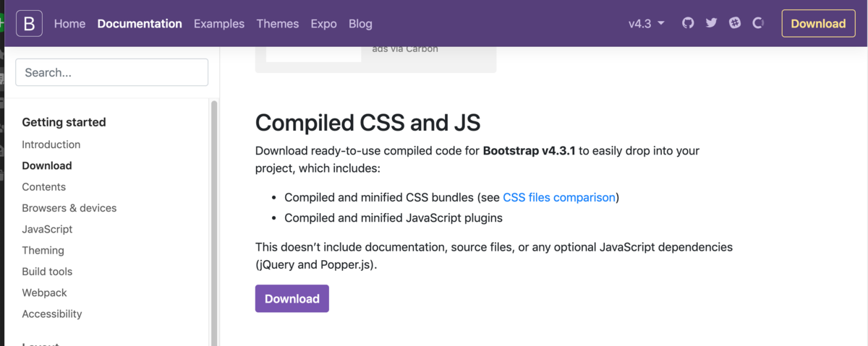
Task: Follow the CSS files comparison link
Action: 559,197
